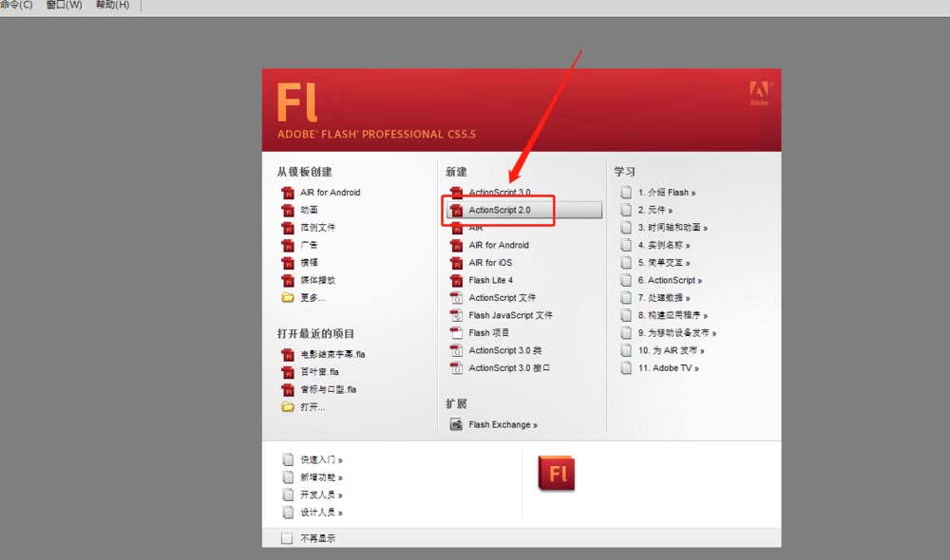The height and width of the screenshot is (560, 950).
Task: Click the Fl icon for new ActionScript 3.0
Action: [456, 193]
